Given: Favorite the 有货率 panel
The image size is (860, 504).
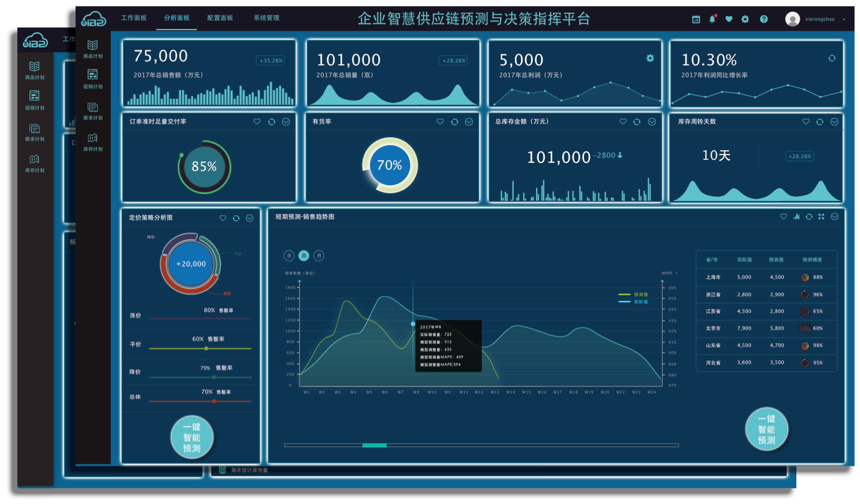Looking at the screenshot, I should (440, 122).
